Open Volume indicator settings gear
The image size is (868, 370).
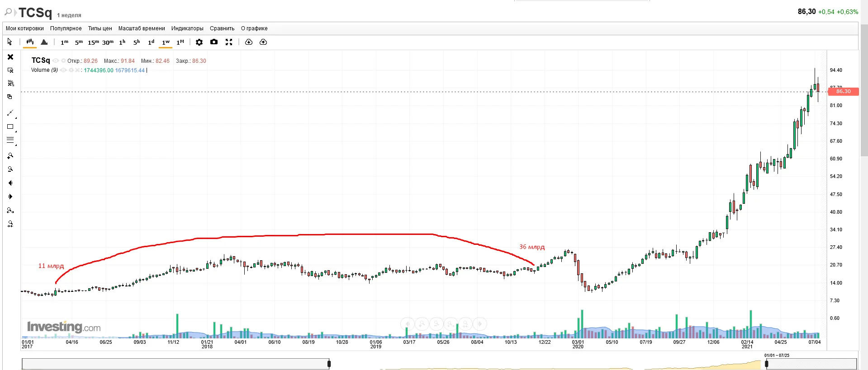click(71, 70)
